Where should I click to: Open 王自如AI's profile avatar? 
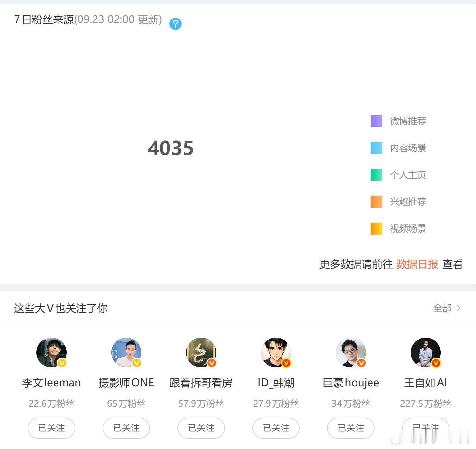(x=426, y=353)
